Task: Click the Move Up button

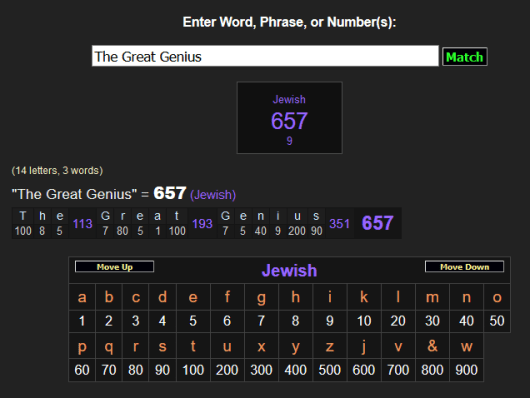Action: coord(115,267)
